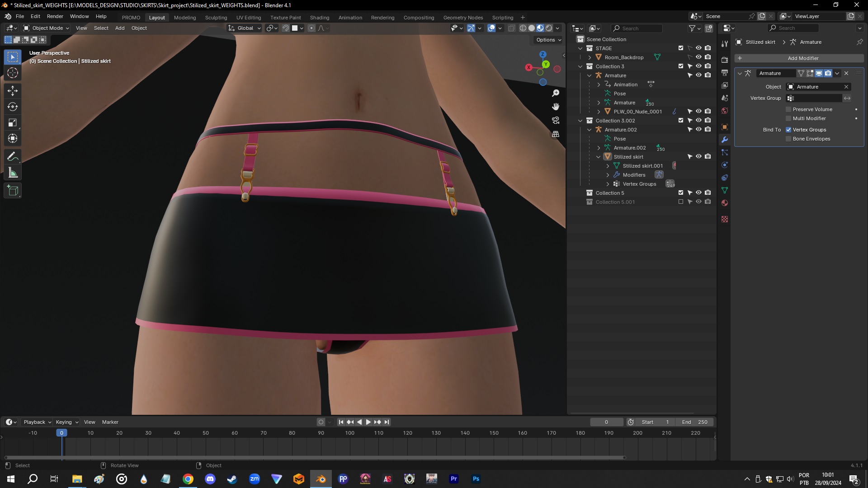Adjust the End frame value of 250

point(695,422)
